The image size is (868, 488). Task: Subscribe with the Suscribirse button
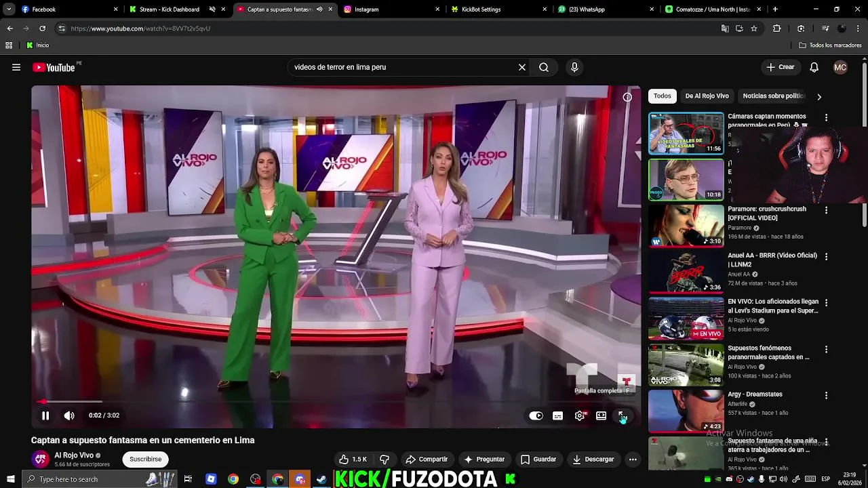tap(146, 459)
